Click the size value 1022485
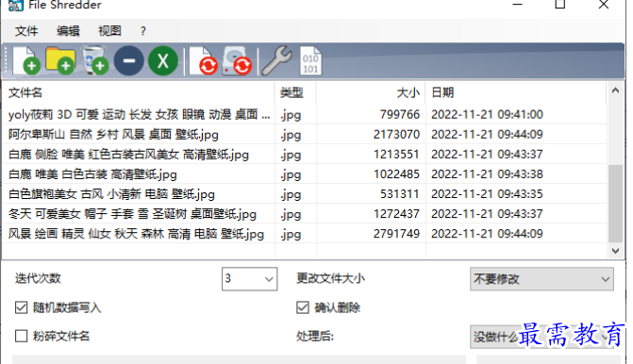The image size is (633, 364). (x=396, y=174)
